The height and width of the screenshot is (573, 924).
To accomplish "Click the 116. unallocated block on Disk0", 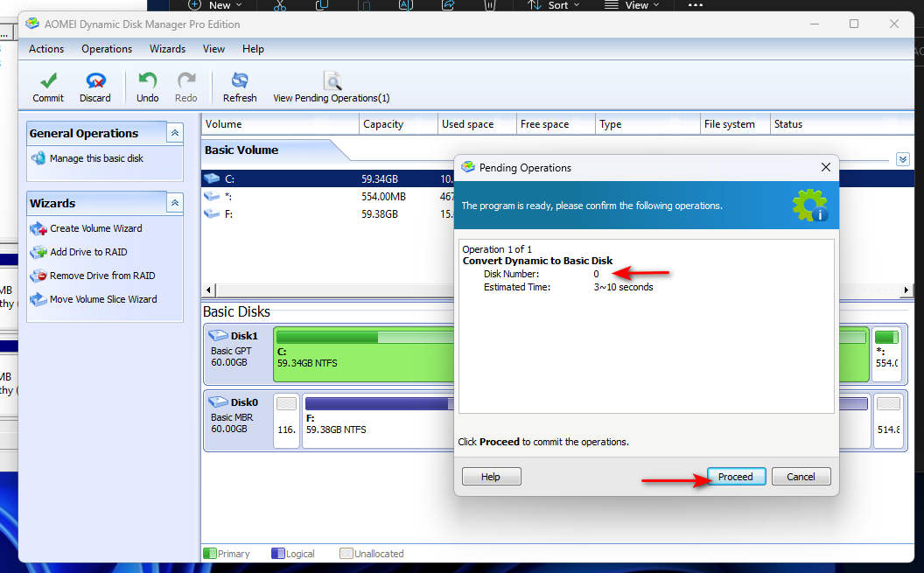I will click(x=286, y=421).
